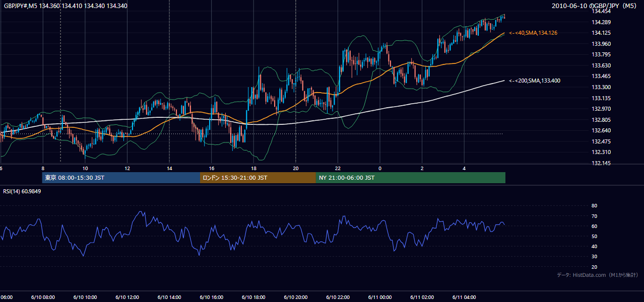Click hour label 2 under price chart
The image size is (644, 302).
point(422,169)
